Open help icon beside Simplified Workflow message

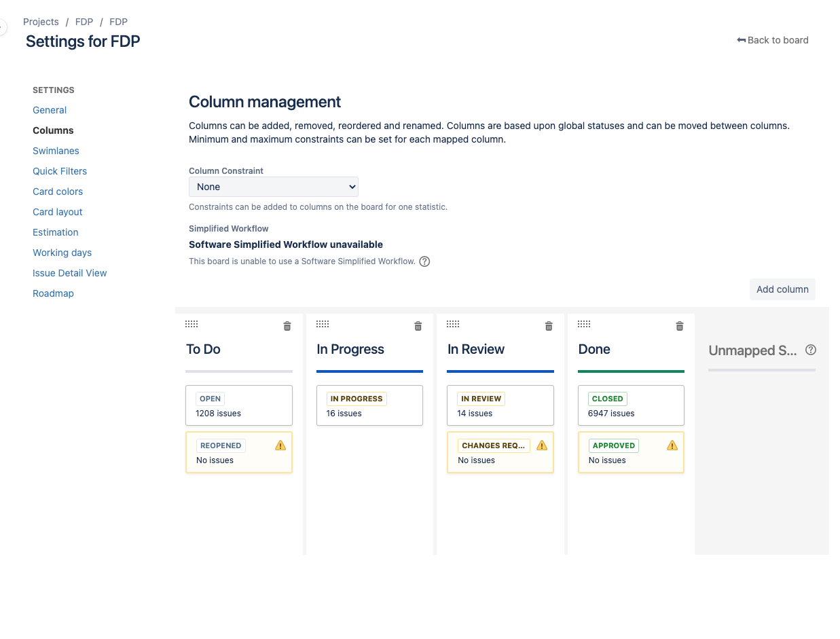point(424,261)
